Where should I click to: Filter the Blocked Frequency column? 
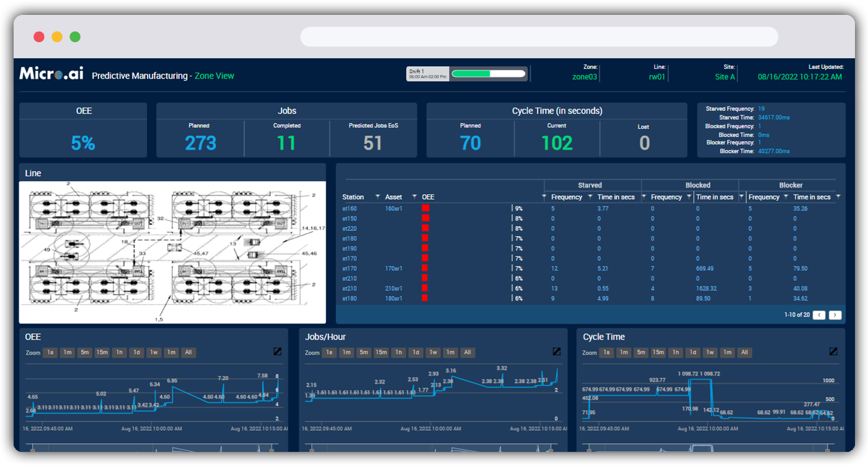pos(689,197)
